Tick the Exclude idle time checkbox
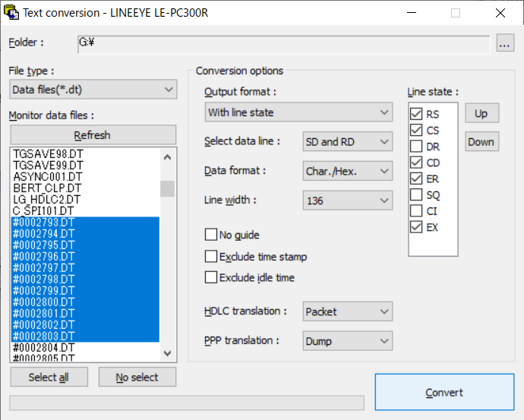 (211, 277)
